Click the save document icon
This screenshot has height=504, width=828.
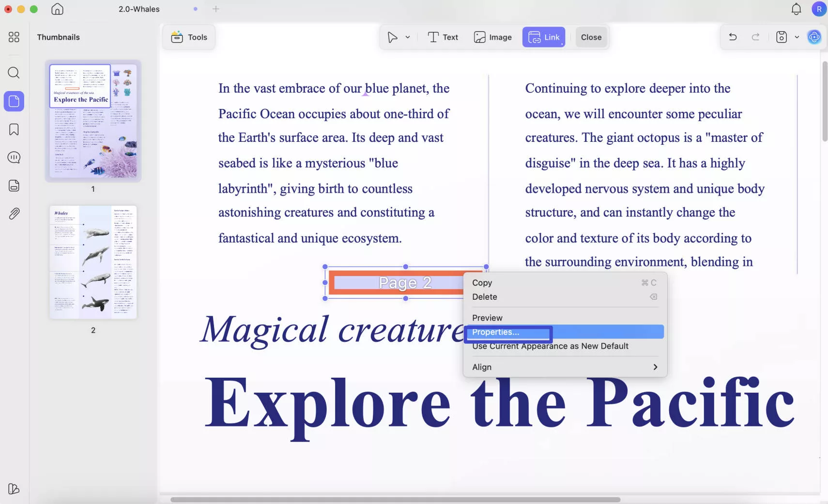click(x=782, y=37)
